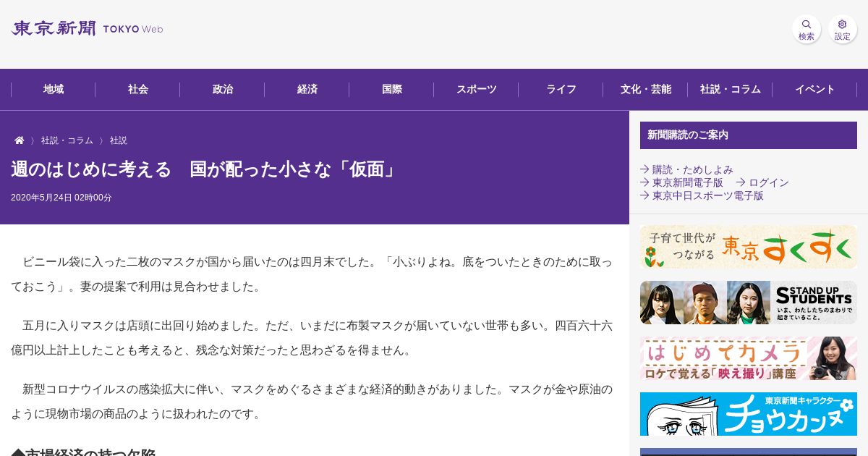Open the 政治 navigation menu

223,90
